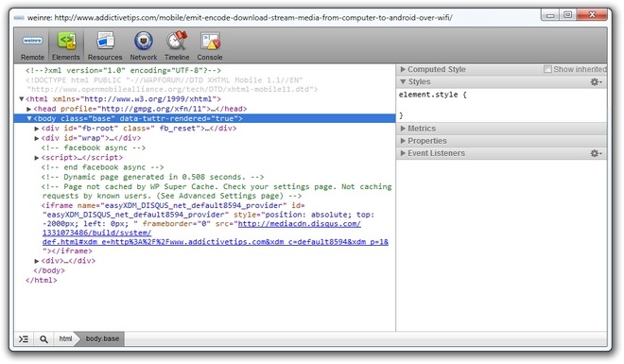The width and height of the screenshot is (624, 364).
Task: Open the Remote panel
Action: point(33,46)
